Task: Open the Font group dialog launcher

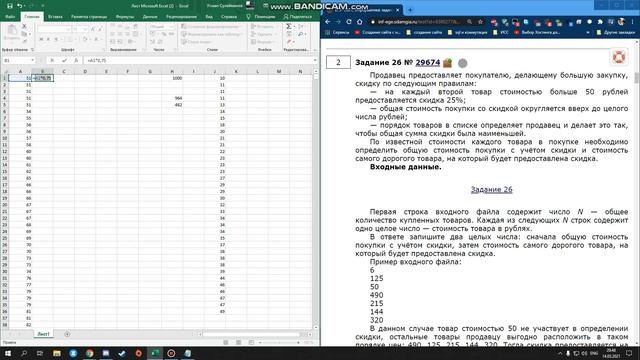Action: pyautogui.click(x=104, y=50)
